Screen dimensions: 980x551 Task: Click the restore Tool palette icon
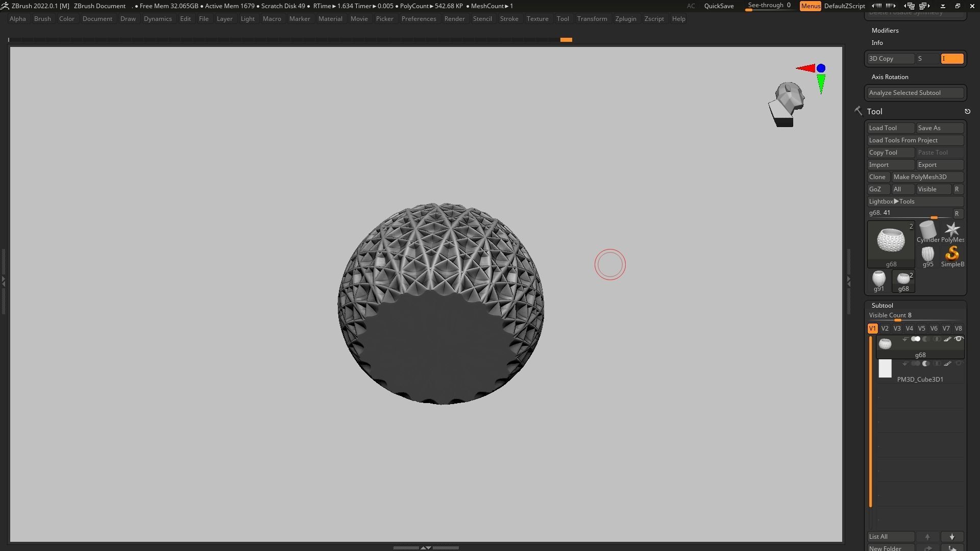967,111
